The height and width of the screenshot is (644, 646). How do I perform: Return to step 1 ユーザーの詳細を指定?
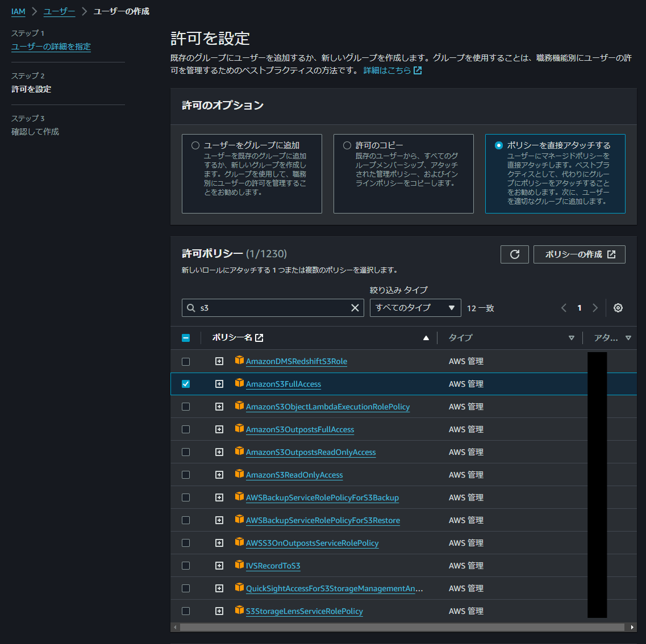51,47
